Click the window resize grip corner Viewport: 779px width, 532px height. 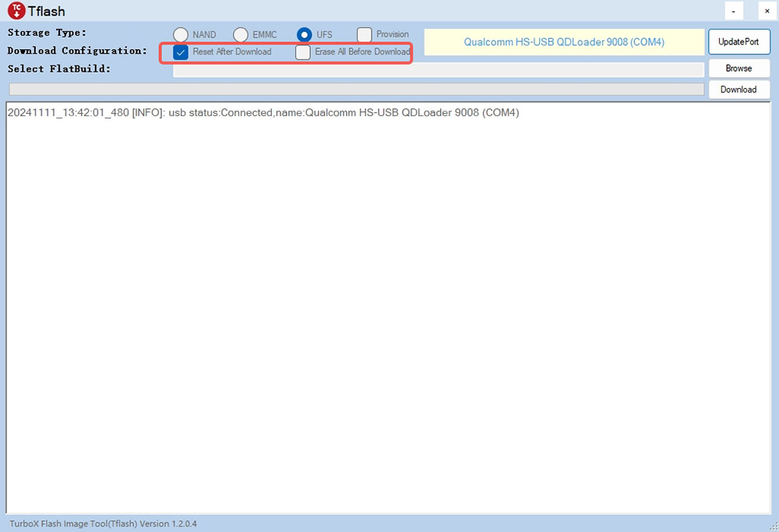click(x=774, y=527)
